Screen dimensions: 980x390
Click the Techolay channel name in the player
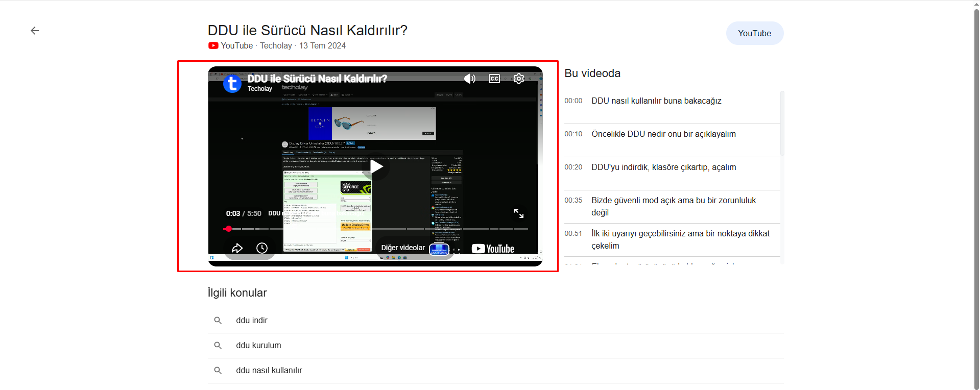[260, 89]
